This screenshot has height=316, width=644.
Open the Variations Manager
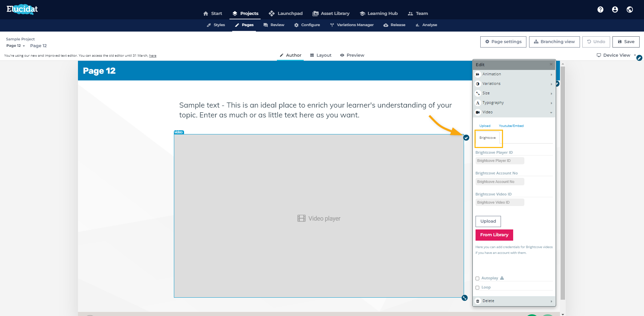(352, 25)
